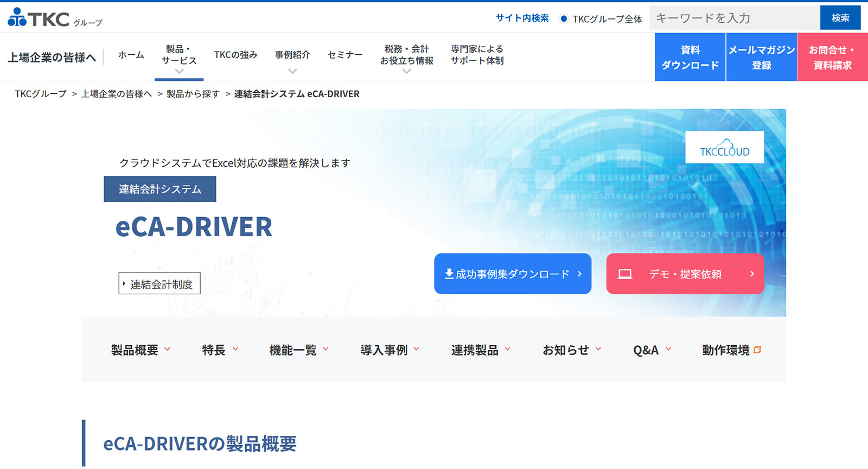Click the TKCグループ breadcrumb link
868x469 pixels.
pos(41,94)
